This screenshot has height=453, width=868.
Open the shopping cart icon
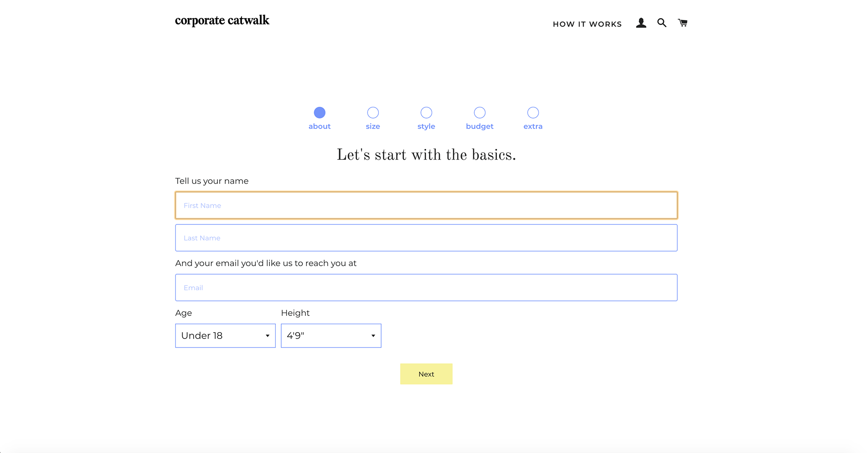[x=683, y=23]
